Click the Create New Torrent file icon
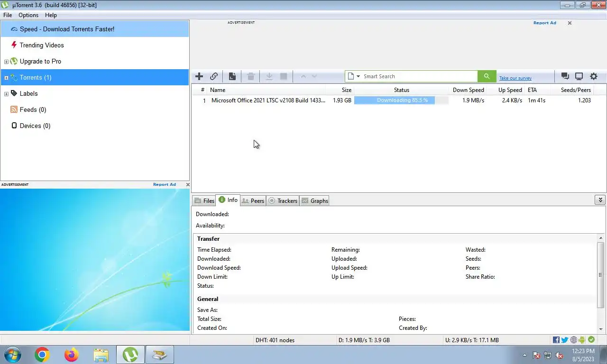Screen dimensions: 607x364 click(x=232, y=76)
